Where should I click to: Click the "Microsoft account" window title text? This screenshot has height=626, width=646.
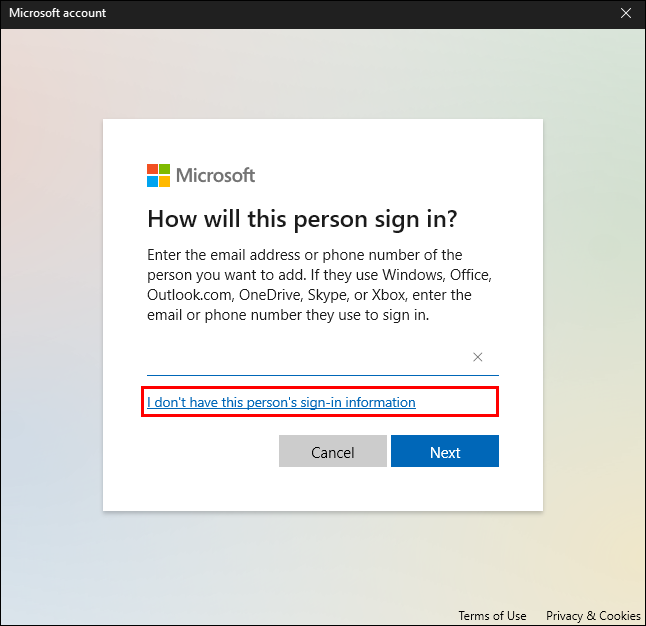[58, 13]
